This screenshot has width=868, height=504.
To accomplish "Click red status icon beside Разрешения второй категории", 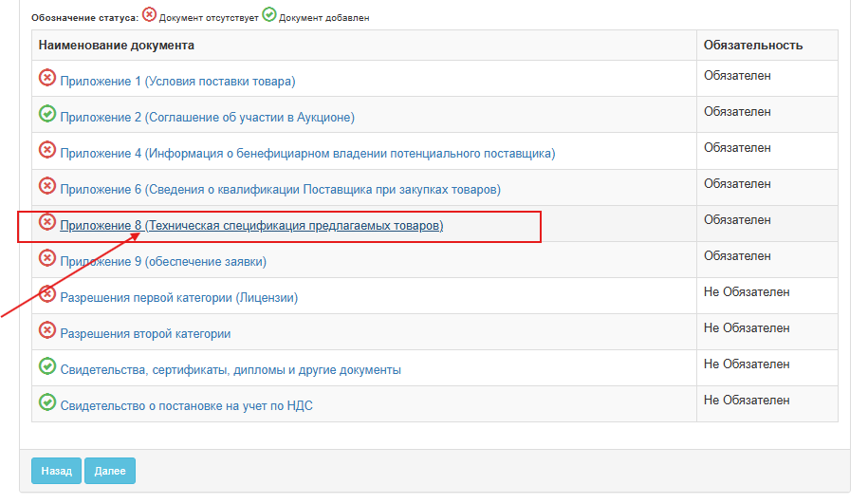I will point(47,330).
